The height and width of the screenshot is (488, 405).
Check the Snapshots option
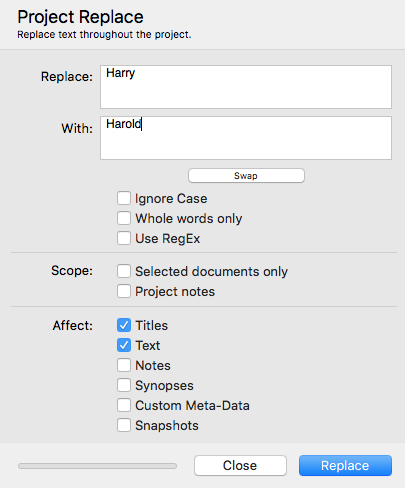click(x=124, y=425)
